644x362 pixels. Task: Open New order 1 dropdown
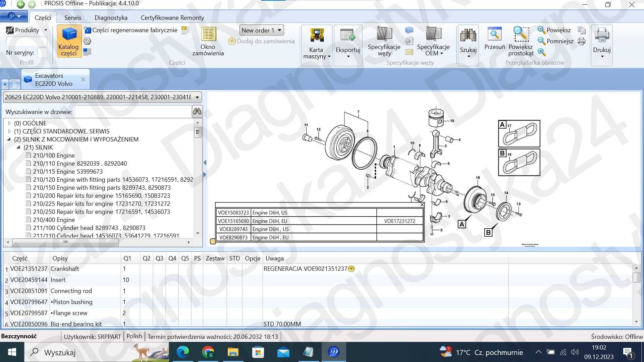point(262,30)
